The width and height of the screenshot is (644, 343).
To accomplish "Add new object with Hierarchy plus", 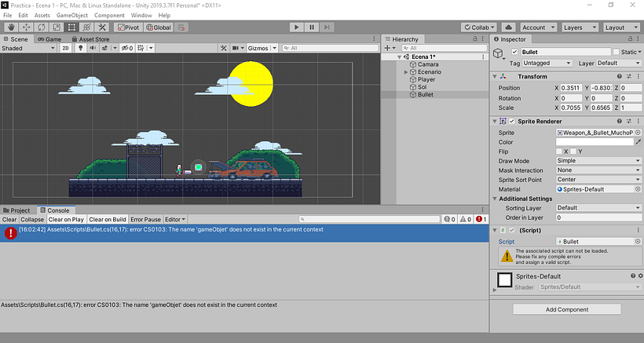I will [x=387, y=48].
